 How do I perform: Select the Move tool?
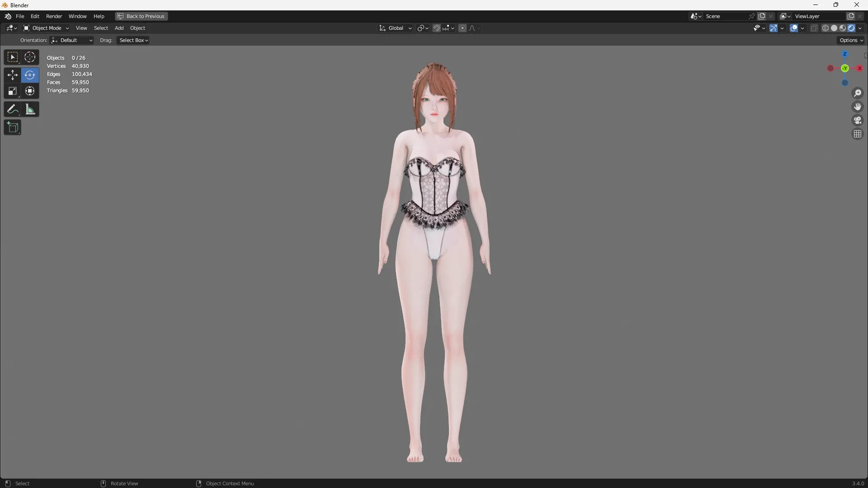pos(12,75)
